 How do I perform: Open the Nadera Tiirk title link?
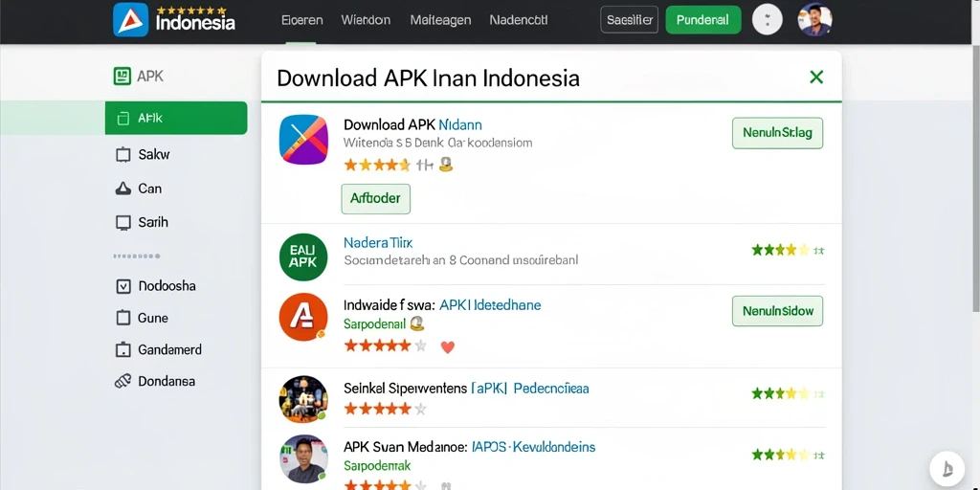coord(378,242)
